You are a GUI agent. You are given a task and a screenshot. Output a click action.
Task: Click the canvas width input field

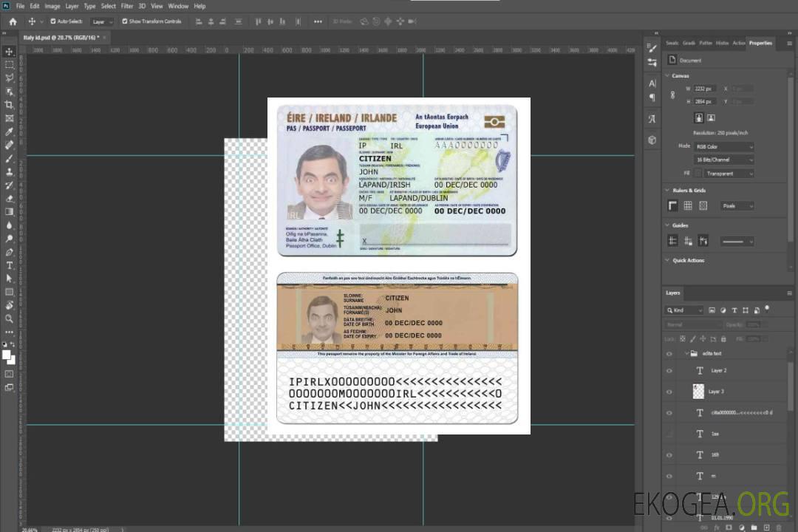[704, 89]
